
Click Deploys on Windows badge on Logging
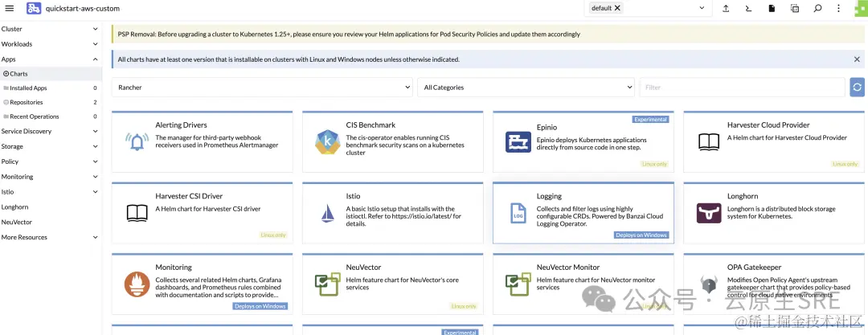coord(641,235)
